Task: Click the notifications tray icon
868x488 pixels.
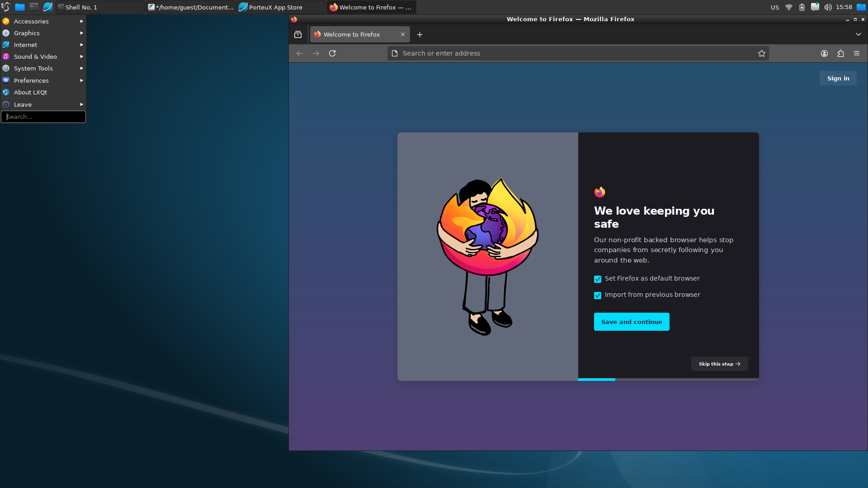Action: (815, 7)
